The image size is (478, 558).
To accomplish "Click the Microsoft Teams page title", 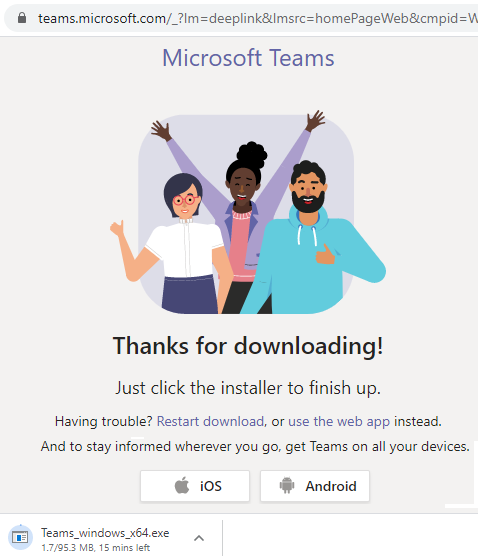I will (248, 58).
